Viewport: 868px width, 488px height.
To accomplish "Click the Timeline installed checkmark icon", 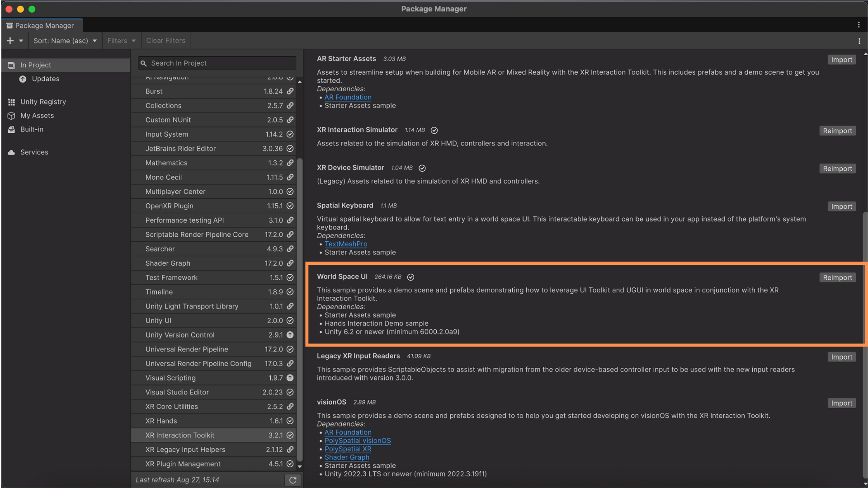I will pos(290,292).
